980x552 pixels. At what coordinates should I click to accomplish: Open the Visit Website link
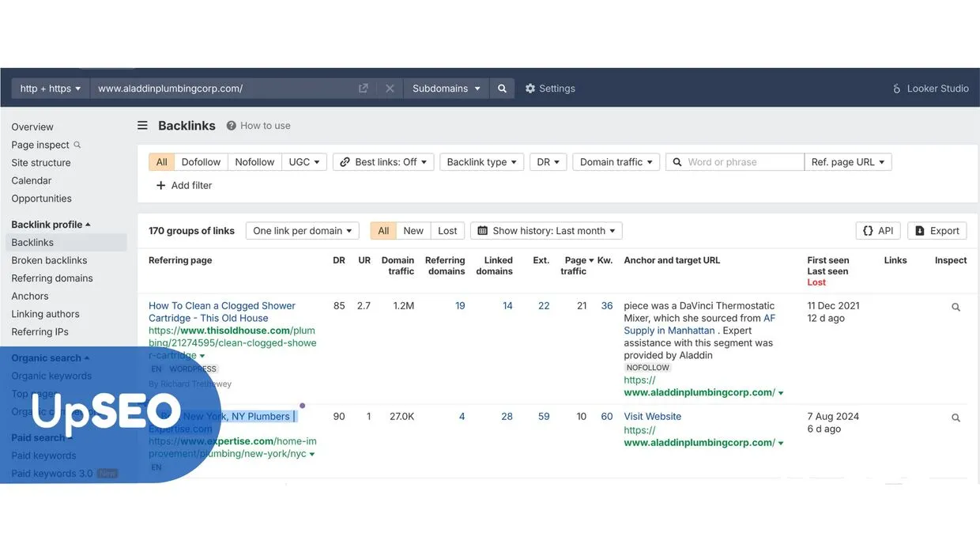tap(652, 416)
